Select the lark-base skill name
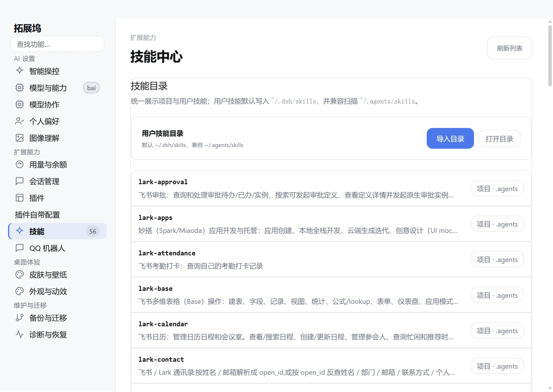The width and height of the screenshot is (553, 392). point(155,289)
